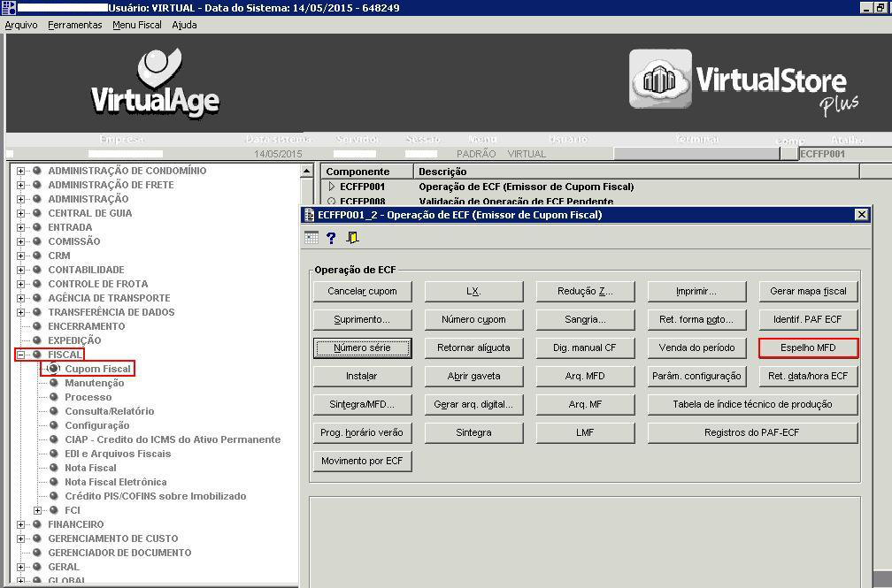
Task: Click Identif. PAF ECF button
Action: pyautogui.click(x=809, y=319)
